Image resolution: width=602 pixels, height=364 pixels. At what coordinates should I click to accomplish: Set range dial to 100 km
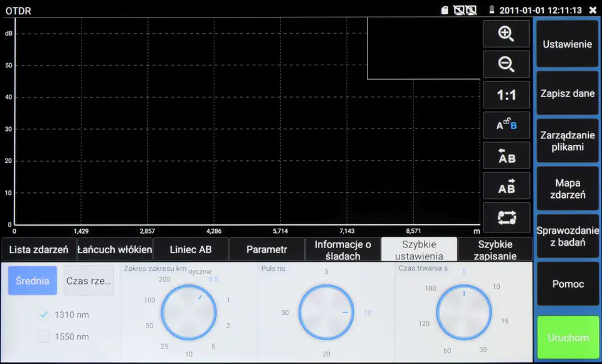click(x=149, y=300)
